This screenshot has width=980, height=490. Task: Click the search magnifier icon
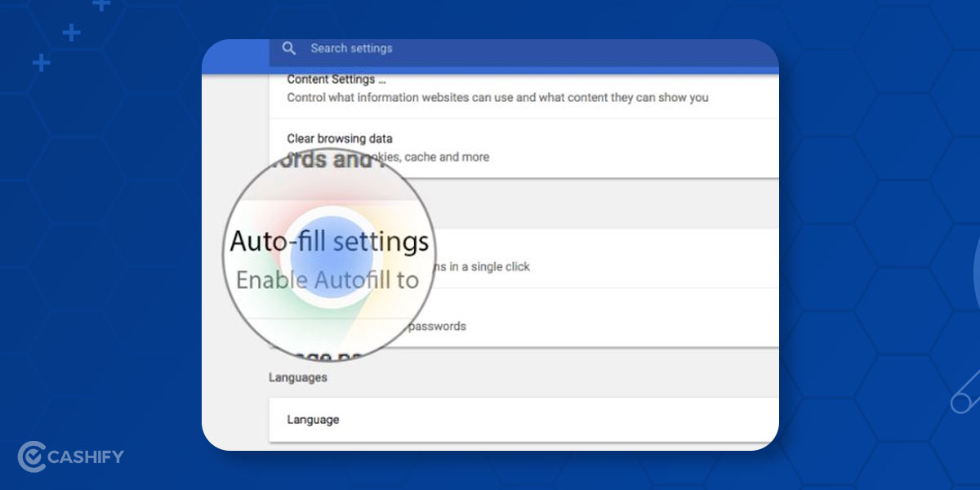point(289,48)
